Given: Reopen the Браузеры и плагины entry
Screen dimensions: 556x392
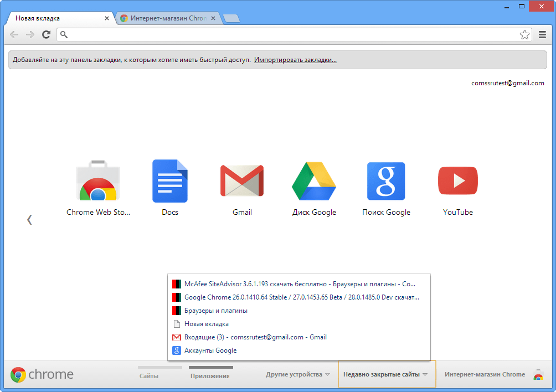Looking at the screenshot, I should tap(299, 311).
